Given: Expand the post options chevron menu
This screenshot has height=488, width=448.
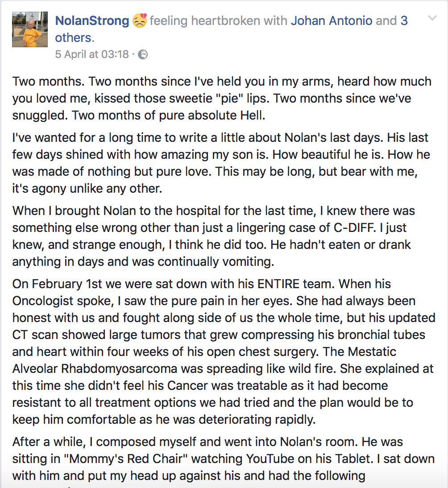Looking at the screenshot, I should (x=432, y=18).
